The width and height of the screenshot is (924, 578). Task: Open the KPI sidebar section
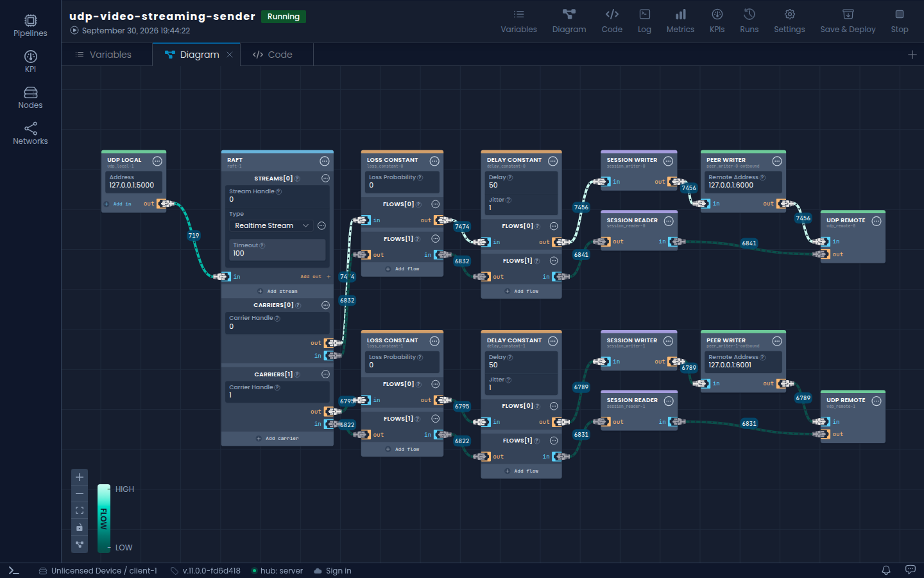(x=30, y=62)
